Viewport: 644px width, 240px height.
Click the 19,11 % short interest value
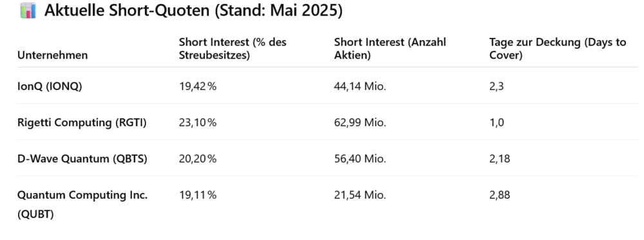[198, 195]
